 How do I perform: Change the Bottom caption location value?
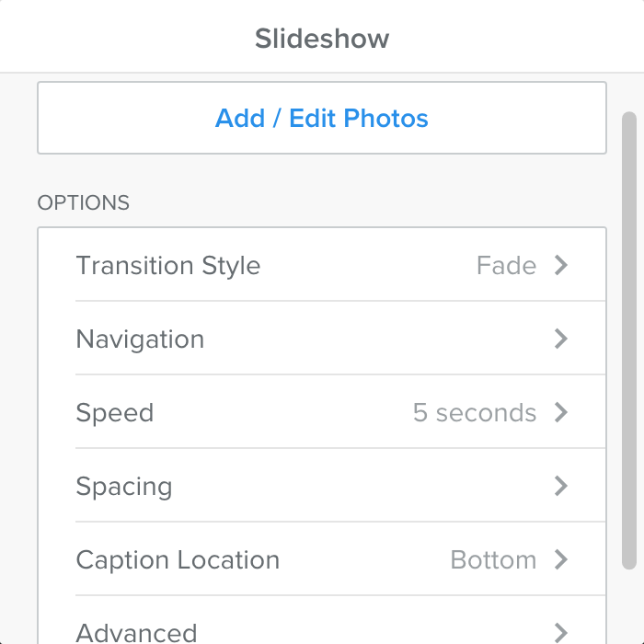coord(493,560)
